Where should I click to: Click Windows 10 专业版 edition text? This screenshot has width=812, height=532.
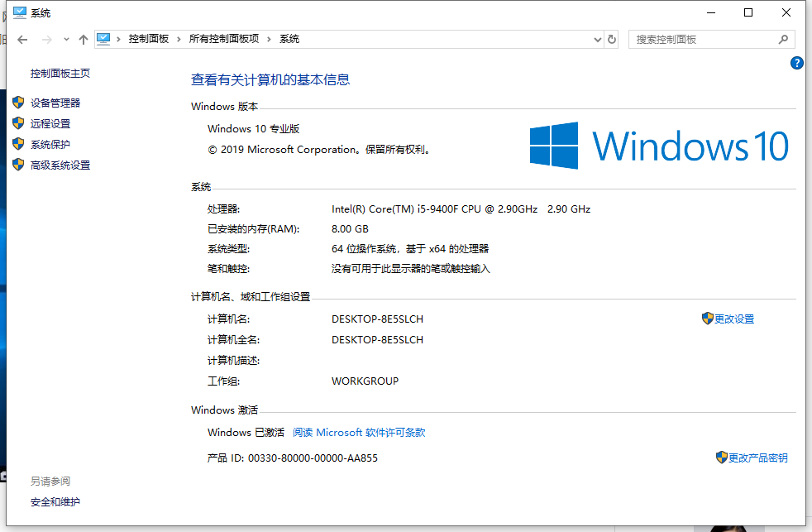pos(254,129)
